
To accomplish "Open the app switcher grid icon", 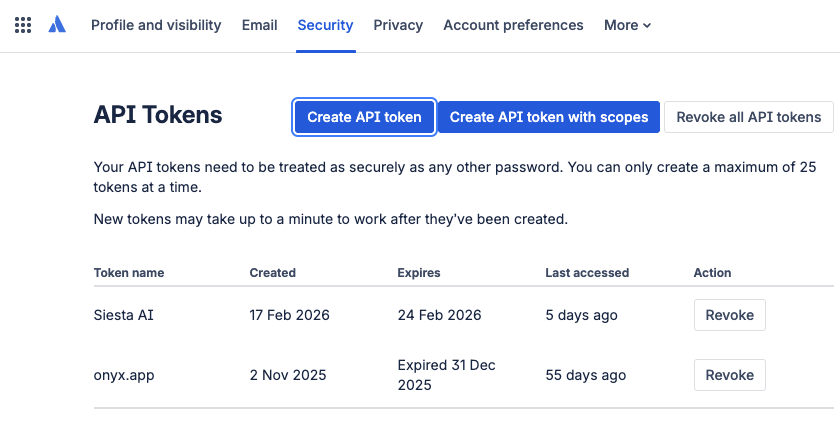I will (23, 25).
